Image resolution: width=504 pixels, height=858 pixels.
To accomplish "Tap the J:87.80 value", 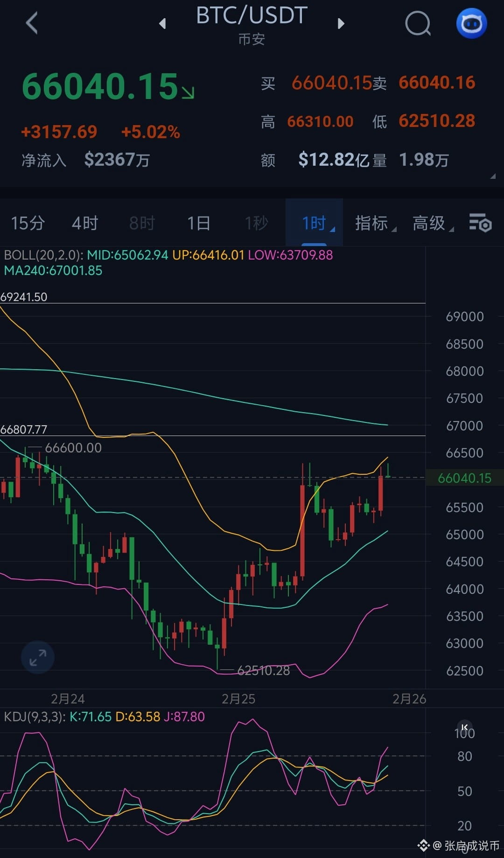I will coord(184,717).
